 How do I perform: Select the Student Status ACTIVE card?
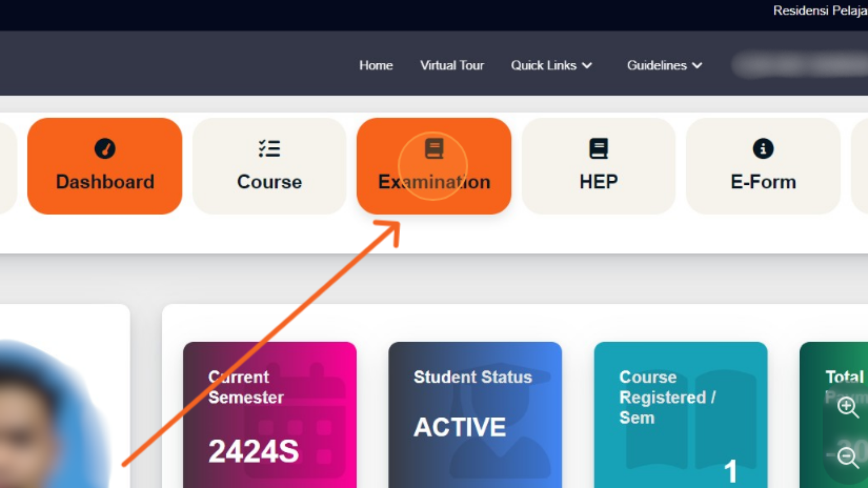point(475,415)
